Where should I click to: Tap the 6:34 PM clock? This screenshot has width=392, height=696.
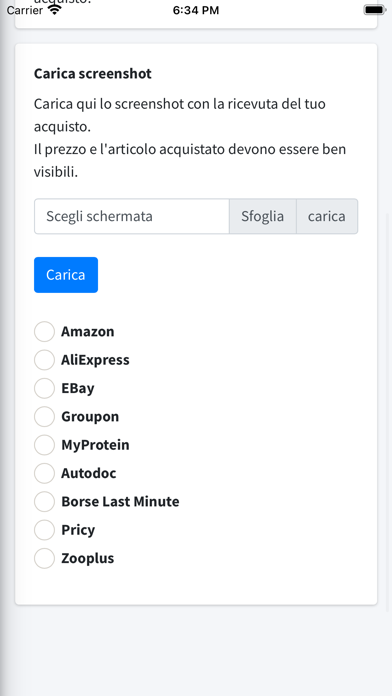pyautogui.click(x=196, y=10)
